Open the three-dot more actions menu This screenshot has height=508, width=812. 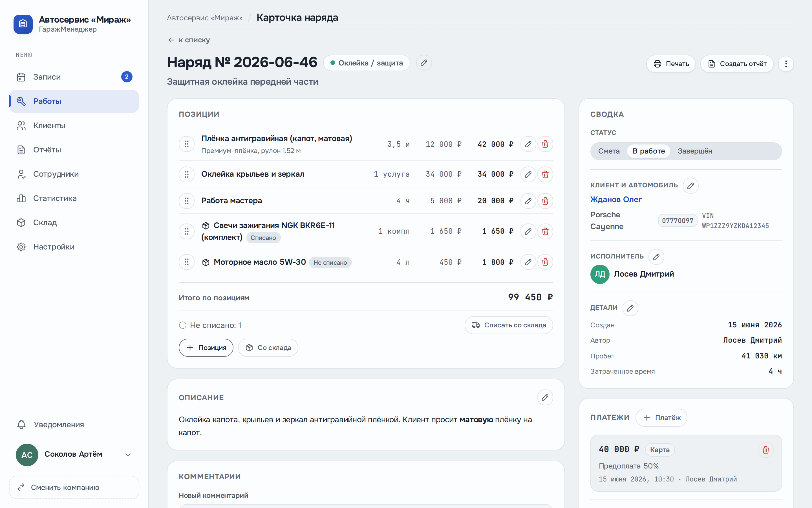click(x=786, y=64)
